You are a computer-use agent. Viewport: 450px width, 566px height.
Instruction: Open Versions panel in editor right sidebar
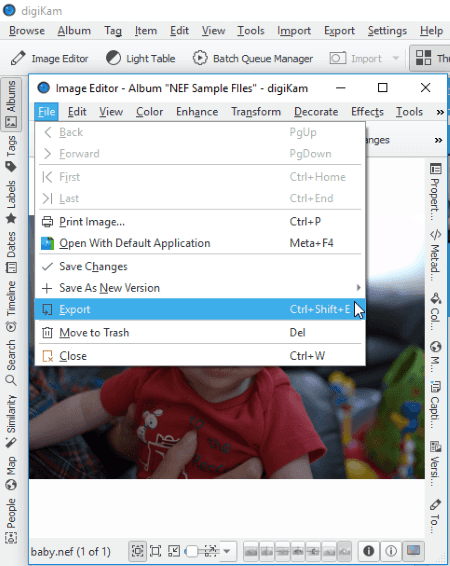point(436,463)
